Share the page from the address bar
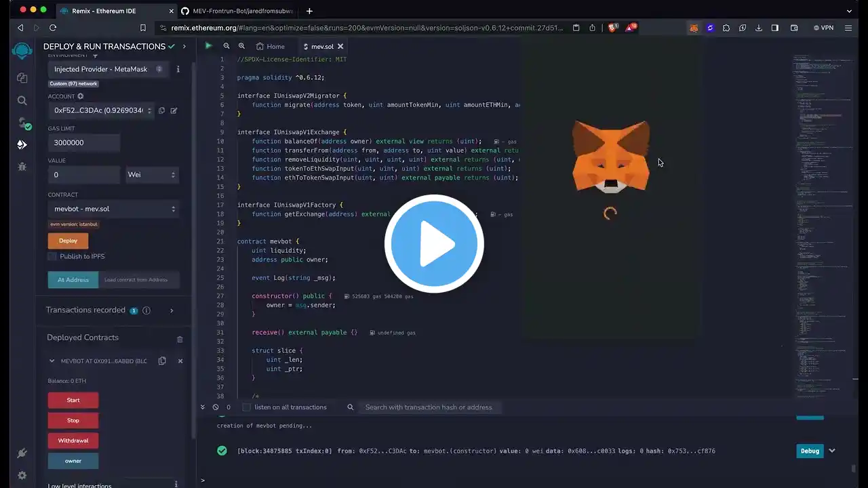The image size is (868, 488). [593, 28]
